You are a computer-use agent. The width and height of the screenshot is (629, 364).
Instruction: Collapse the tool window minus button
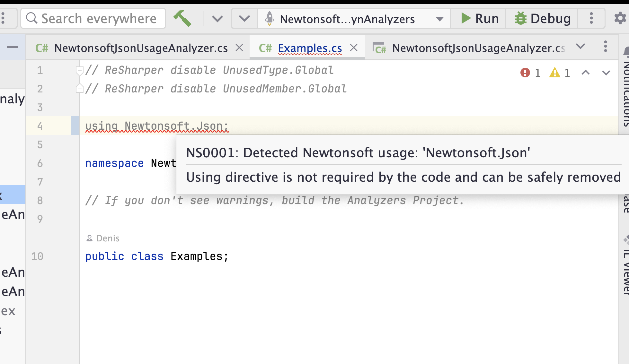13,47
